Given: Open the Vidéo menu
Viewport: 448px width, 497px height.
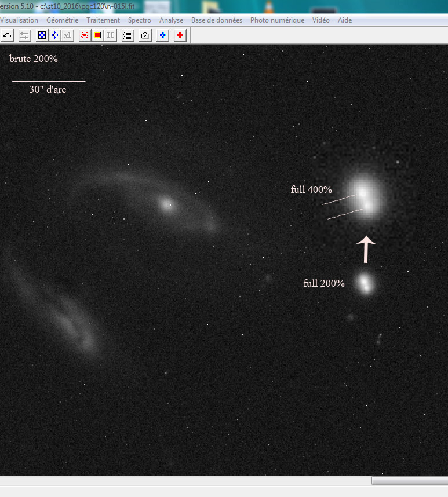Looking at the screenshot, I should click(x=321, y=20).
